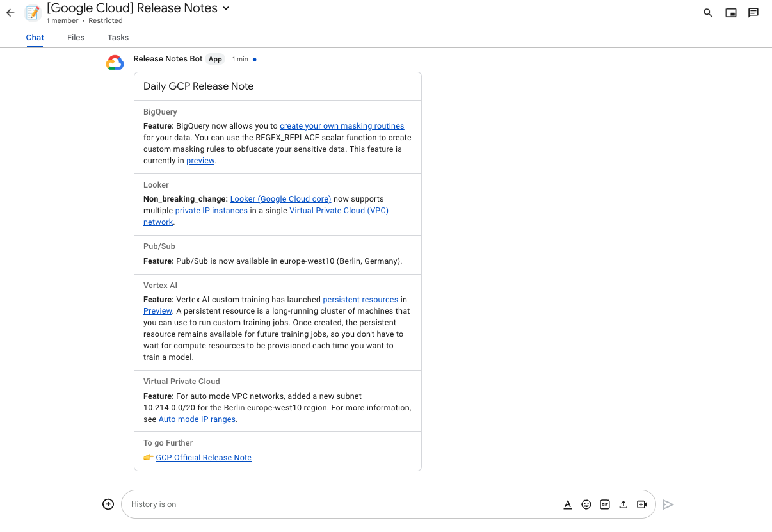Open the threads panel icon

pos(753,13)
